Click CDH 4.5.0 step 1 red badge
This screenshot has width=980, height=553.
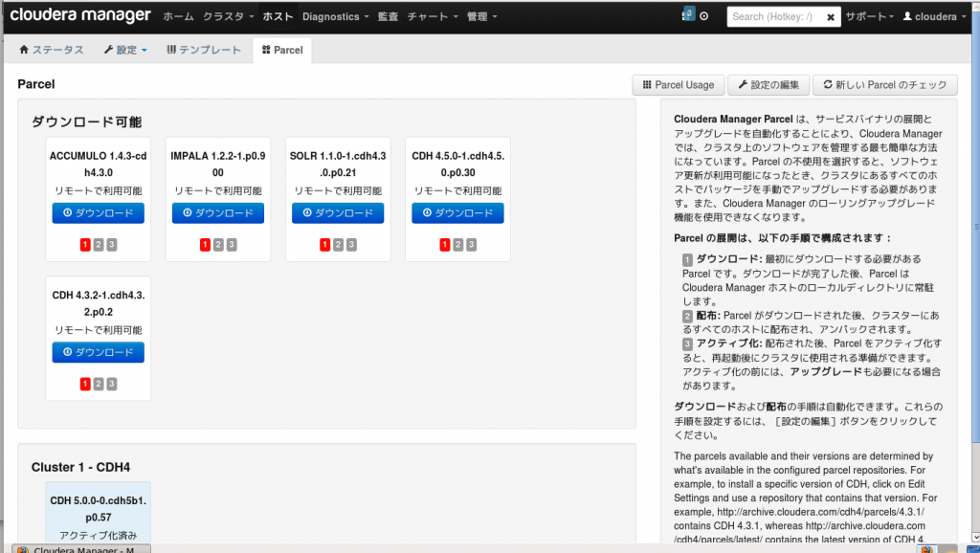(445, 245)
